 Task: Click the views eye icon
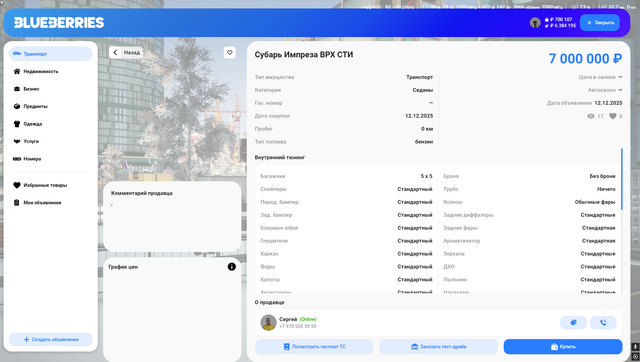click(591, 116)
